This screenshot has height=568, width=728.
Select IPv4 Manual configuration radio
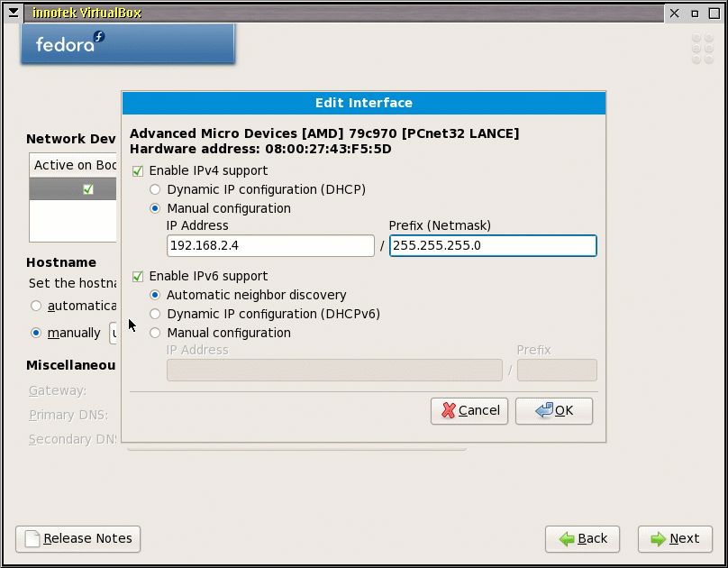click(x=155, y=208)
